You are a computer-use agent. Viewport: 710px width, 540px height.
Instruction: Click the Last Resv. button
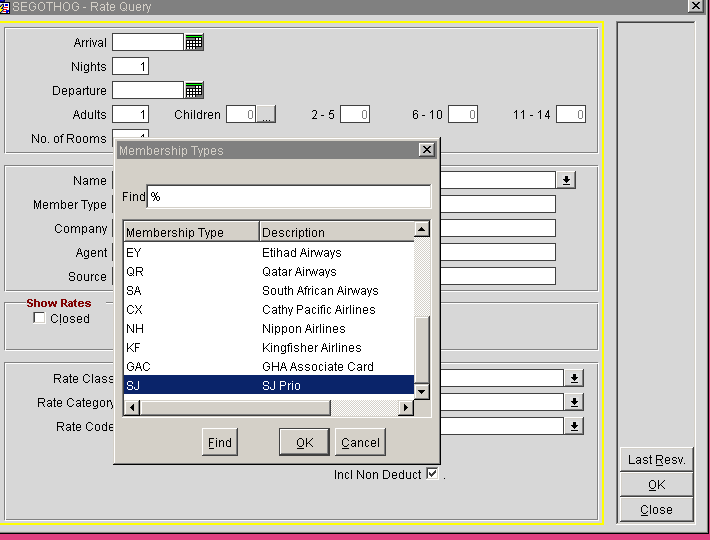(657, 460)
